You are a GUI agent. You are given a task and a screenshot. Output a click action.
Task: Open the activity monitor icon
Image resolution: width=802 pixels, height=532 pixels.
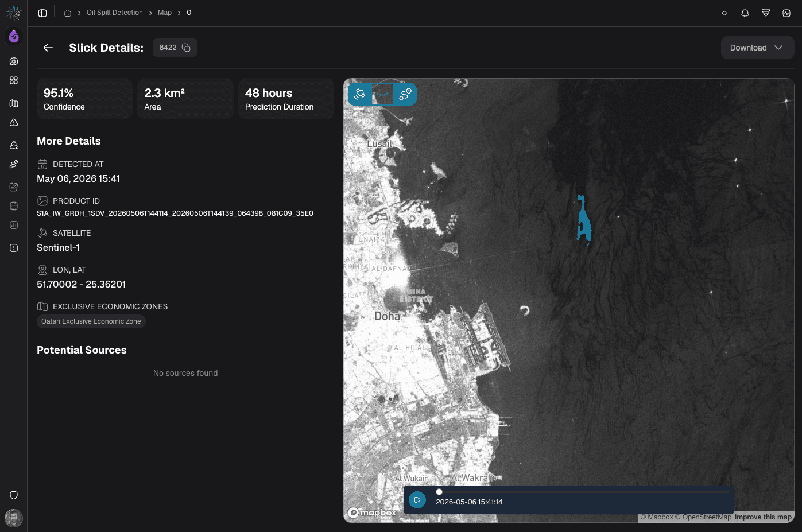pos(786,13)
